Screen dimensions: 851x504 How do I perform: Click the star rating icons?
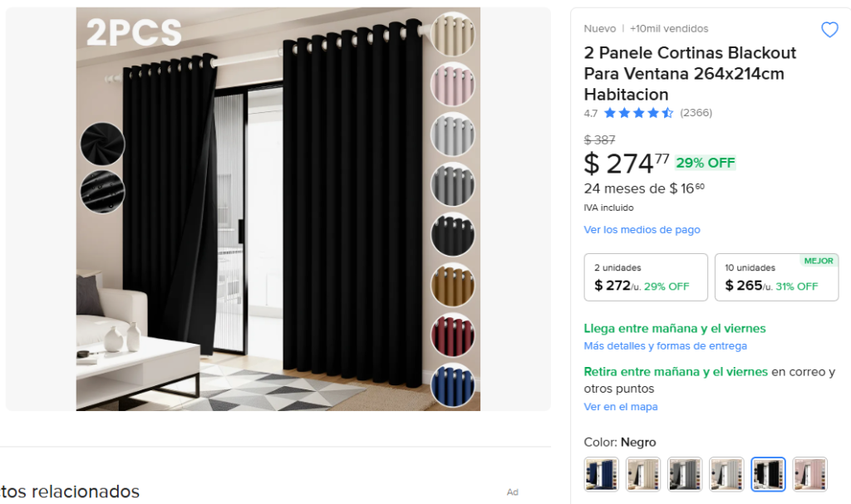[x=638, y=113]
